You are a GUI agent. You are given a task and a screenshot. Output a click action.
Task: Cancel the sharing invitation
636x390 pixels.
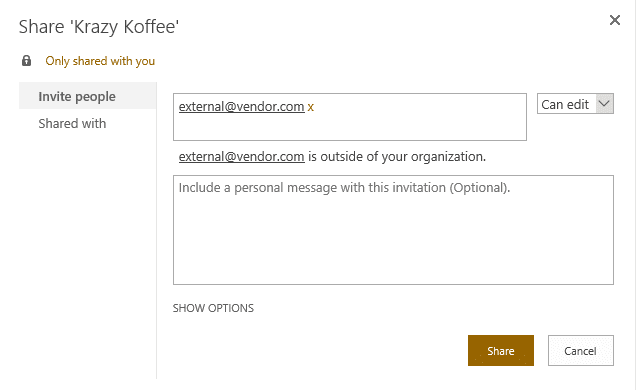point(580,351)
